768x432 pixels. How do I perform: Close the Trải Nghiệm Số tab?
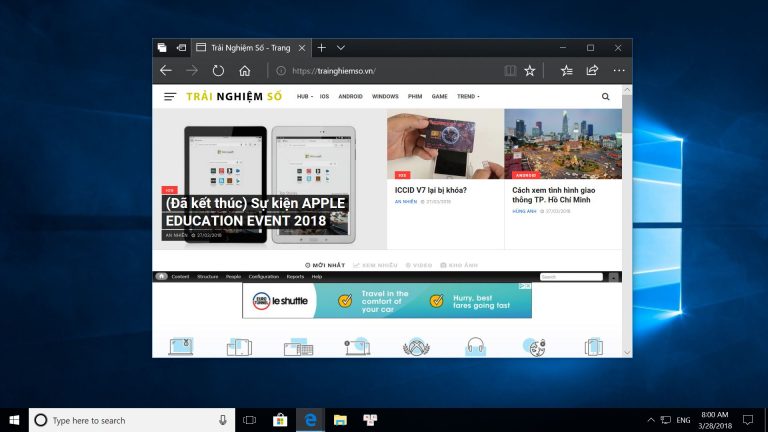(302, 48)
